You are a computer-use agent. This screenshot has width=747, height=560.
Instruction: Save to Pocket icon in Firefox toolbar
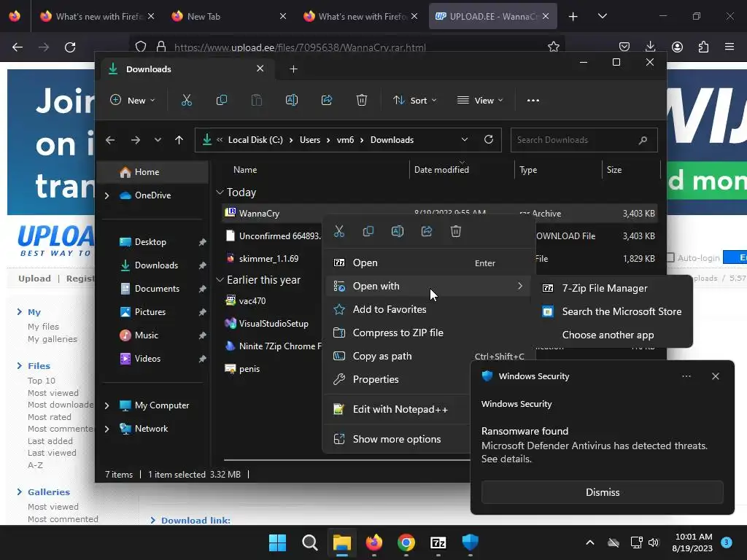pyautogui.click(x=624, y=47)
